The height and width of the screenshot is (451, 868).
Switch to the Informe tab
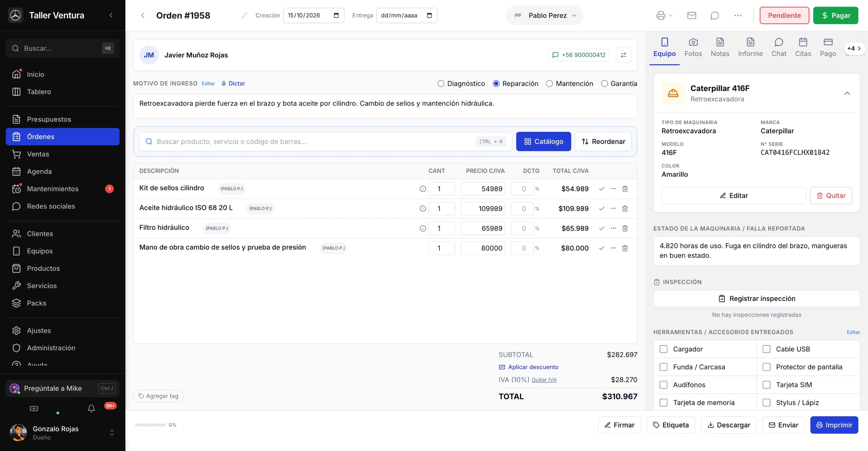[x=750, y=48]
